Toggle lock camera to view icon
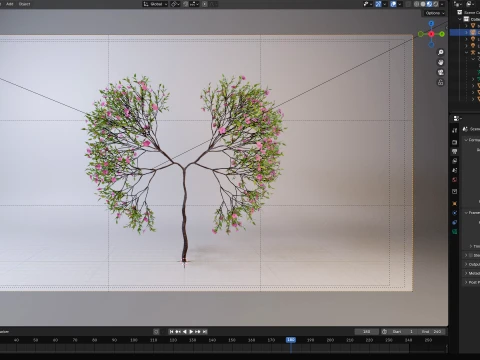The height and width of the screenshot is (360, 480). point(441,82)
